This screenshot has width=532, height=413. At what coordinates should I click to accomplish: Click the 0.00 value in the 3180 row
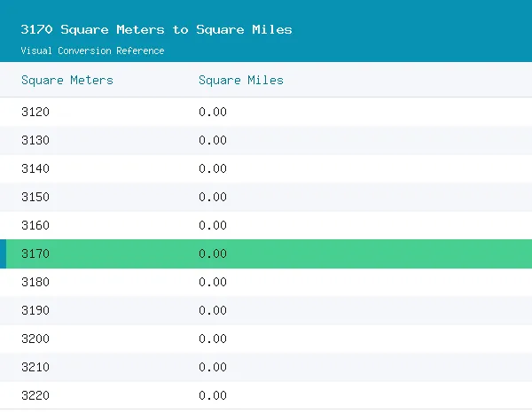213,282
